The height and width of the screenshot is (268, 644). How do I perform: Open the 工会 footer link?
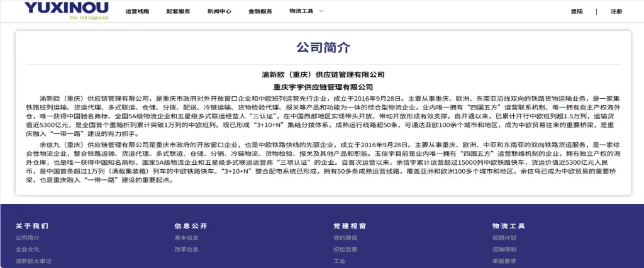pos(339,261)
